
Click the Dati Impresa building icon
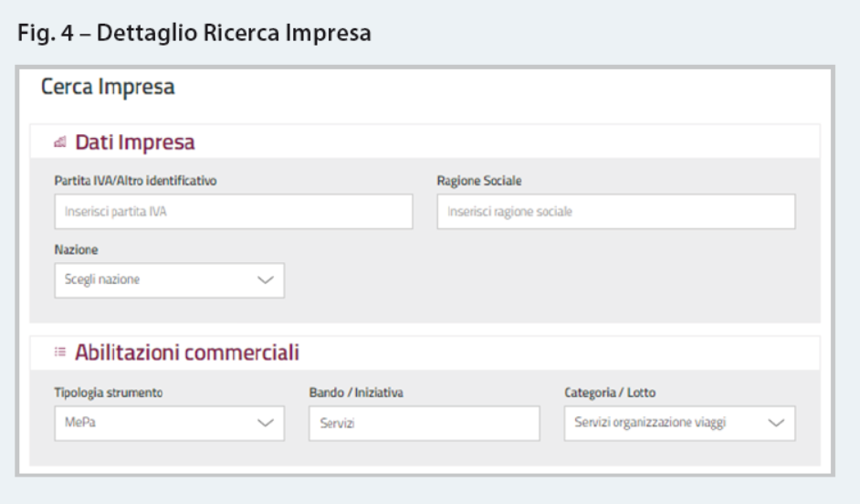click(59, 142)
